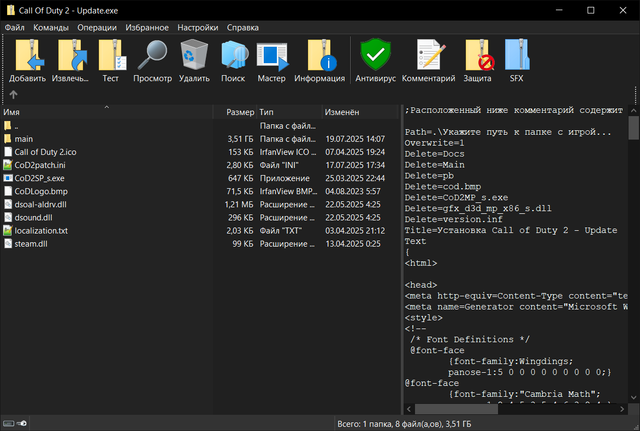Open the Поиск search tool

pos(233,55)
